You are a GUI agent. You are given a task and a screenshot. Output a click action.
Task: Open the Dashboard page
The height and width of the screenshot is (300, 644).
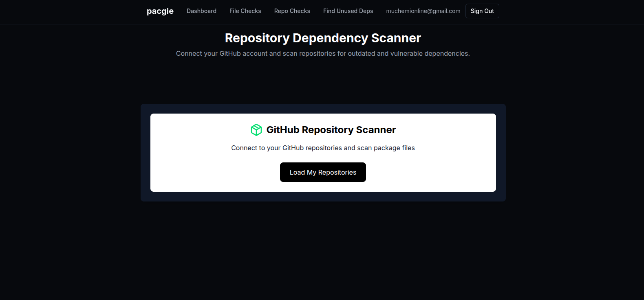click(201, 11)
